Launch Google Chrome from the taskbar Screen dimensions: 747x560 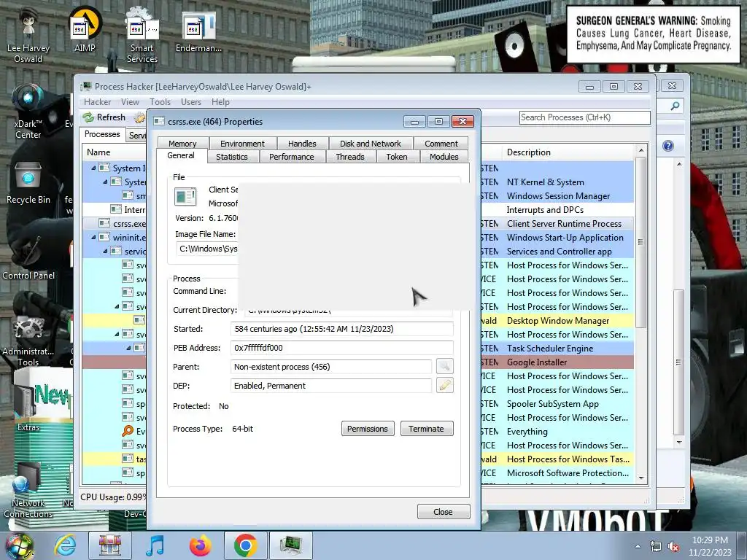[245, 545]
